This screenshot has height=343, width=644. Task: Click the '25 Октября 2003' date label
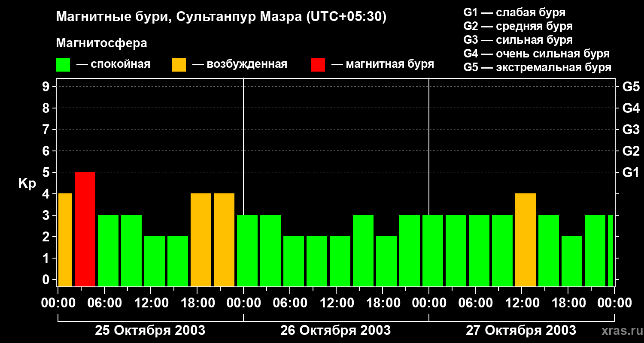(150, 331)
